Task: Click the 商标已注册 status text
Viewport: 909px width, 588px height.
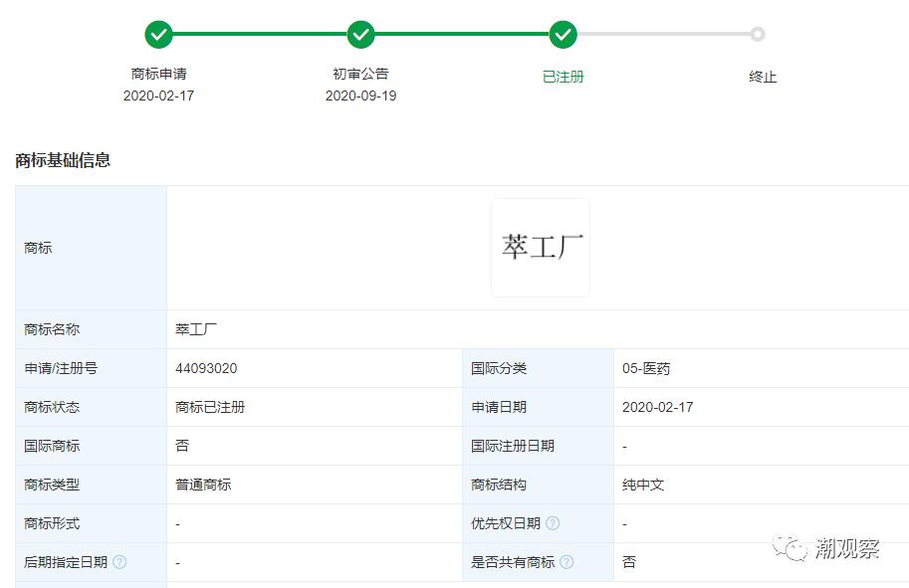Action: [210, 407]
